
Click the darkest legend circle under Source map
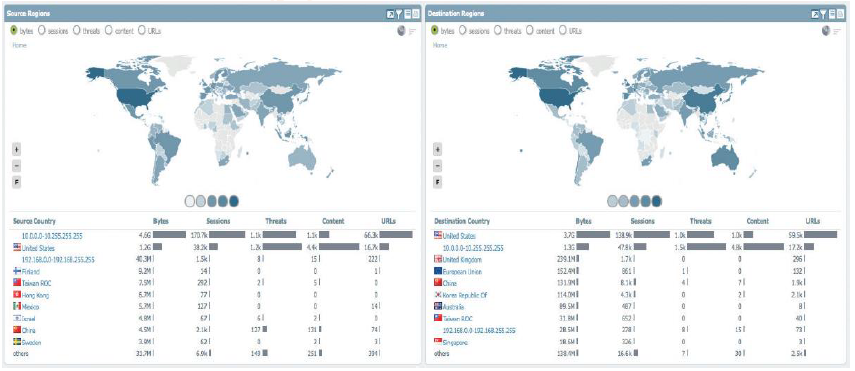tap(233, 201)
